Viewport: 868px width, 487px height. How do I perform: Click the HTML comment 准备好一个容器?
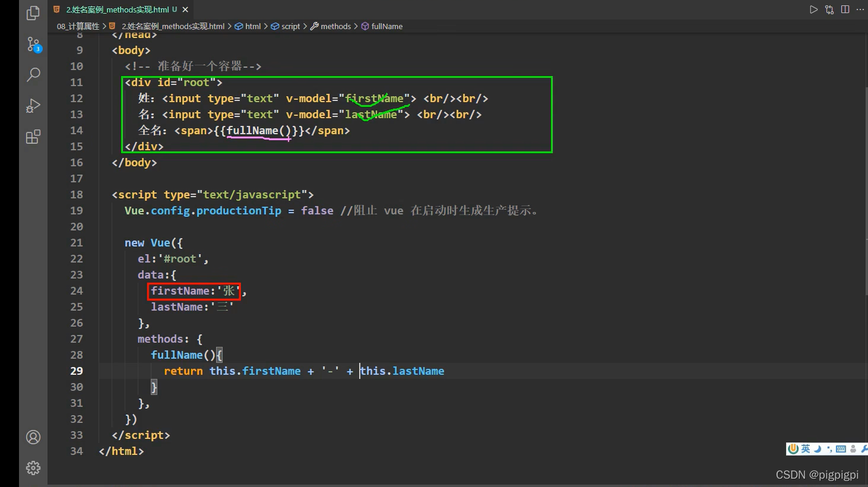click(x=193, y=66)
